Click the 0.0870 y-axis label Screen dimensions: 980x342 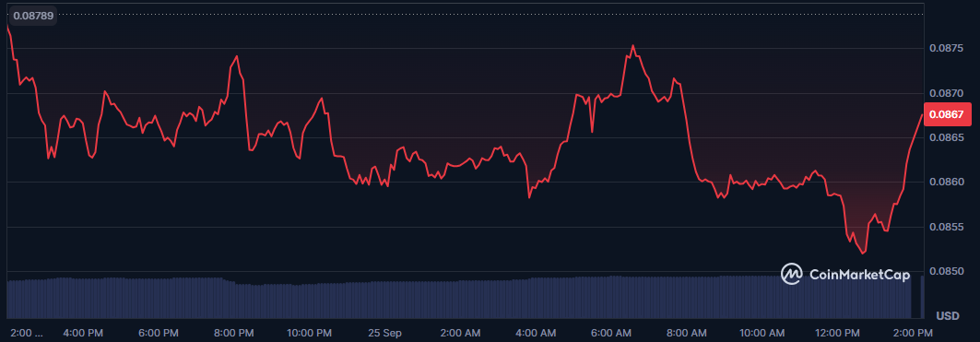click(x=946, y=92)
